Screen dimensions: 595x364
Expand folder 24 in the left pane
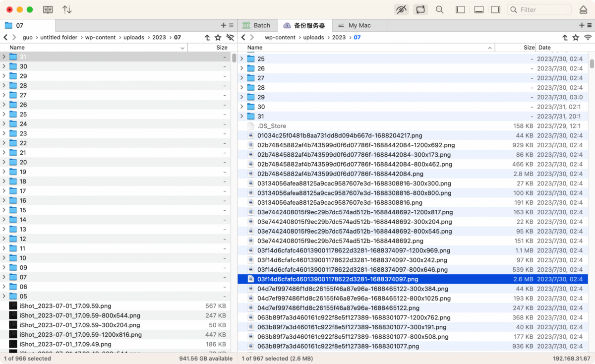click(x=4, y=124)
